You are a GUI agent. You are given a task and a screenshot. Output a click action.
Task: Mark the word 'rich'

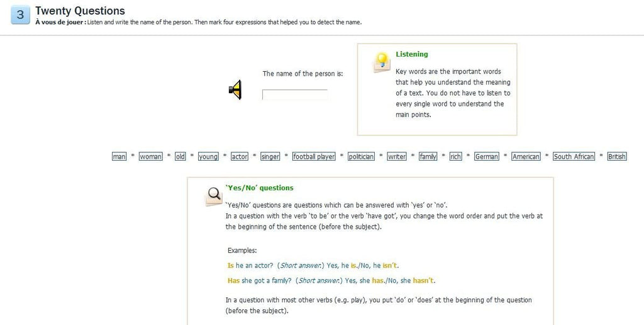click(455, 156)
